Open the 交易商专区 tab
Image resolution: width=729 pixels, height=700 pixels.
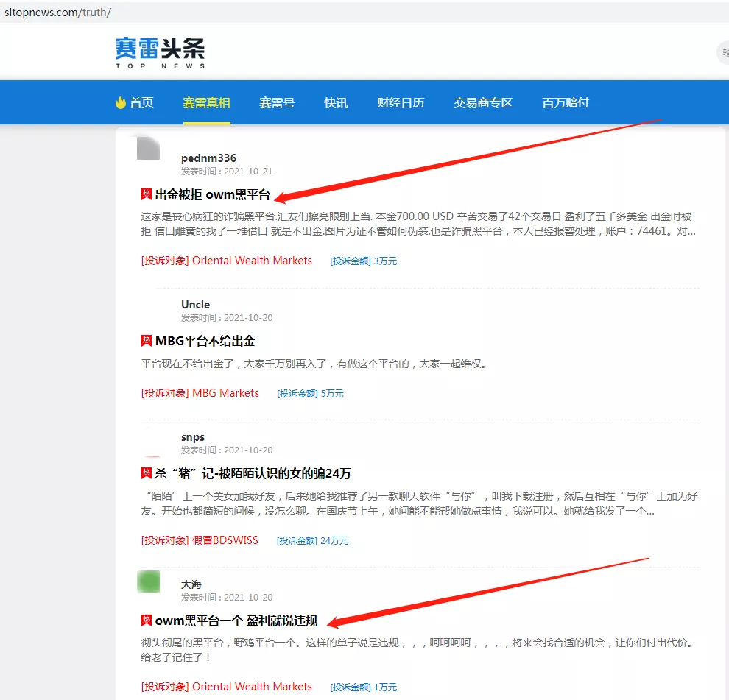click(x=483, y=103)
